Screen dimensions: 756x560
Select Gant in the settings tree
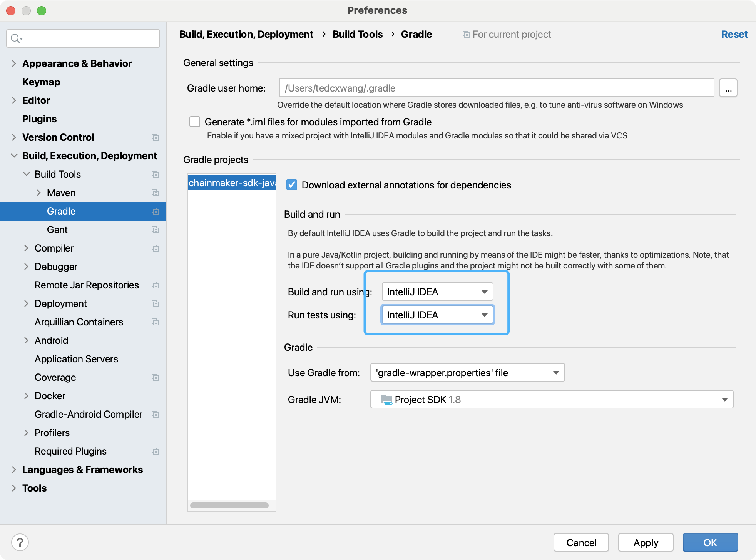click(57, 230)
